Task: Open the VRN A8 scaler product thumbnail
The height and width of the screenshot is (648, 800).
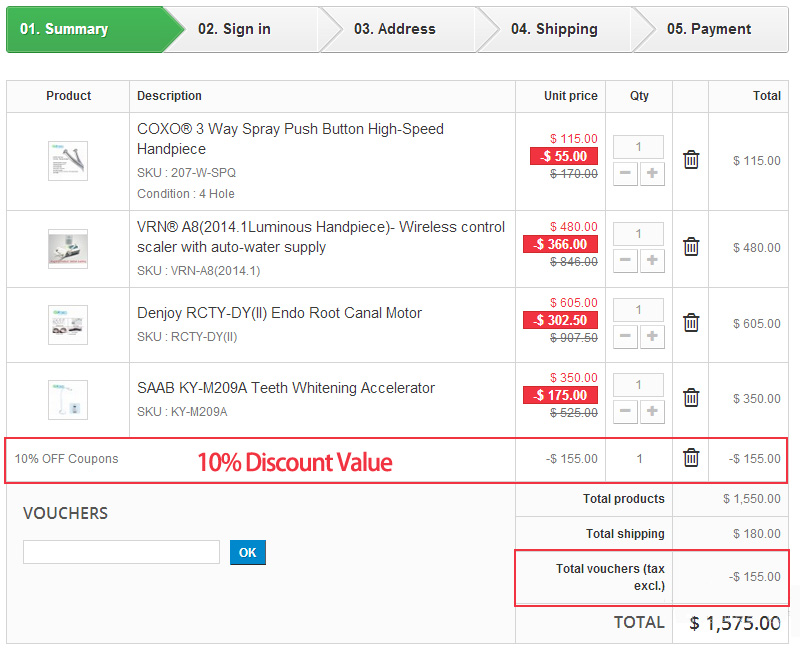Action: [x=68, y=248]
